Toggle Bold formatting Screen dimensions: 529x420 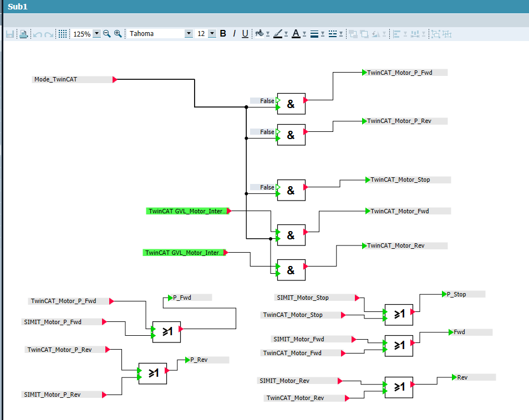click(223, 34)
